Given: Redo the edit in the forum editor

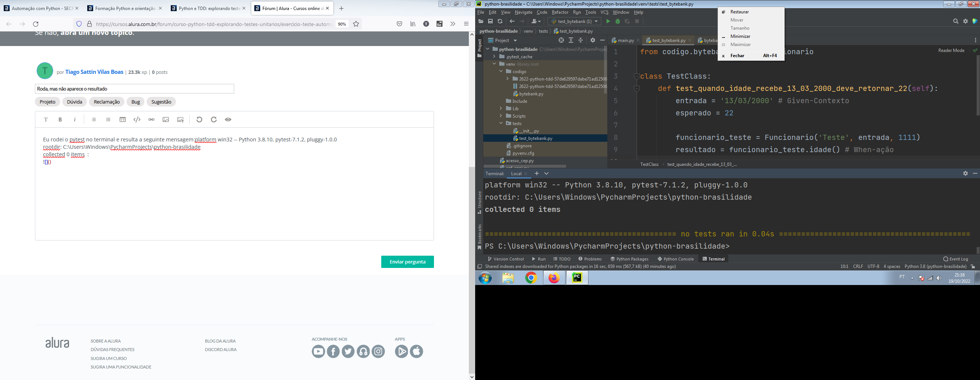Looking at the screenshot, I should coord(214,119).
